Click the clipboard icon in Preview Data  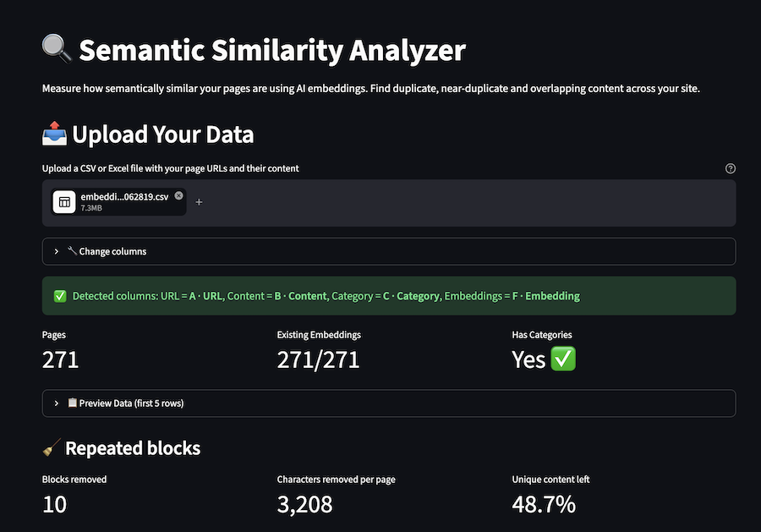click(73, 403)
